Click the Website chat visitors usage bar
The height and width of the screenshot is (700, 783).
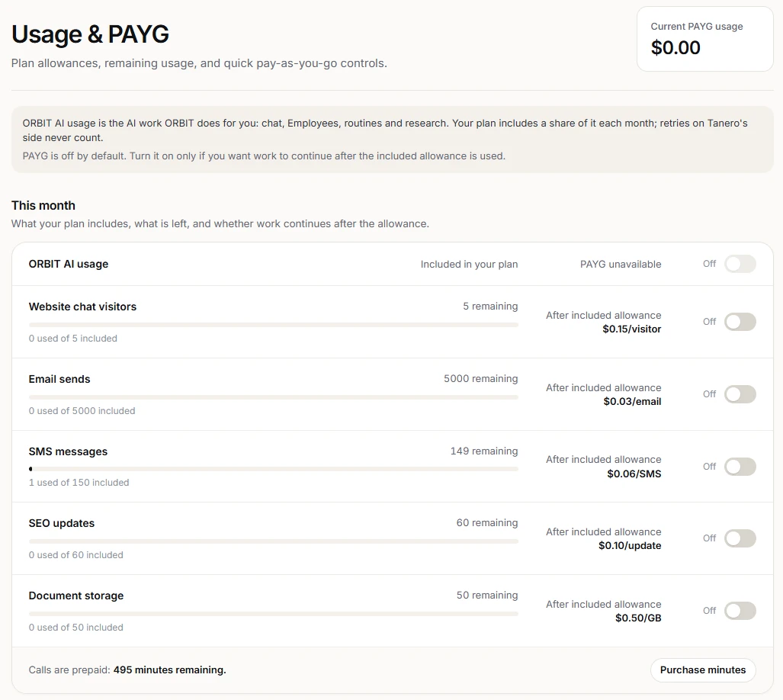coord(274,325)
